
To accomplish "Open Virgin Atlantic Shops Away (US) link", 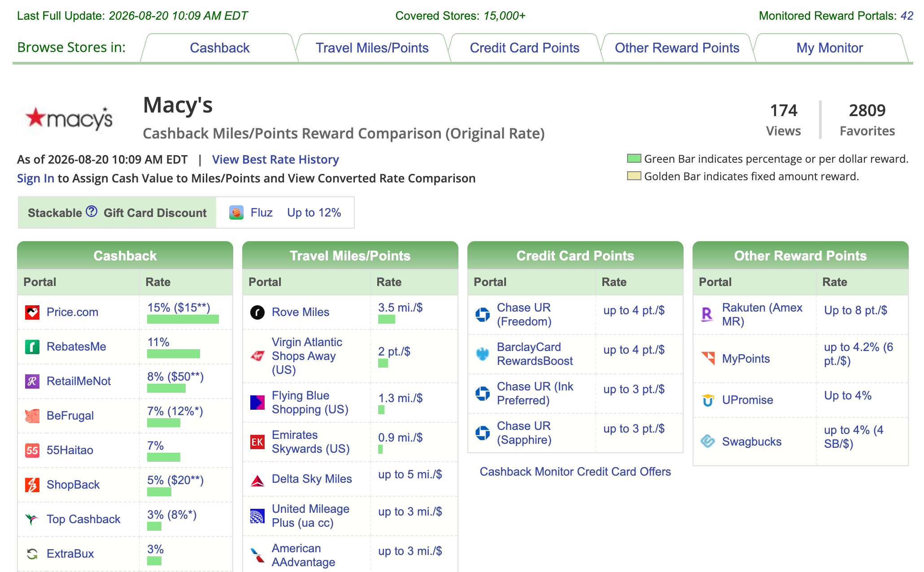I will [307, 356].
